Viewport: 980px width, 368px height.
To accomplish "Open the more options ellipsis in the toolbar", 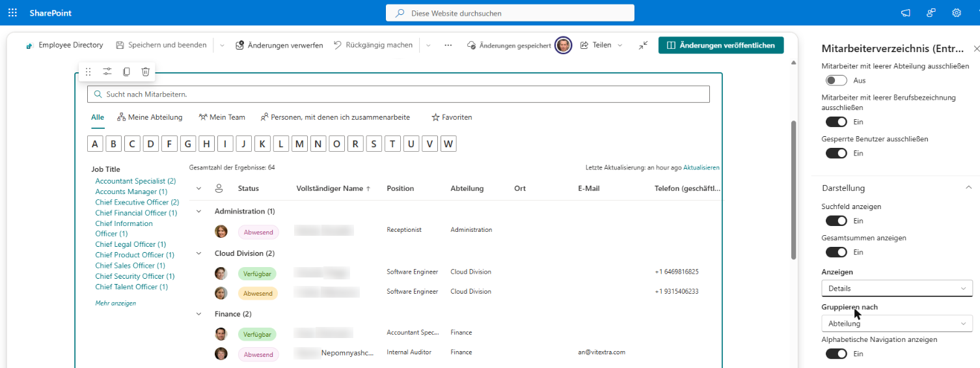I will [448, 45].
